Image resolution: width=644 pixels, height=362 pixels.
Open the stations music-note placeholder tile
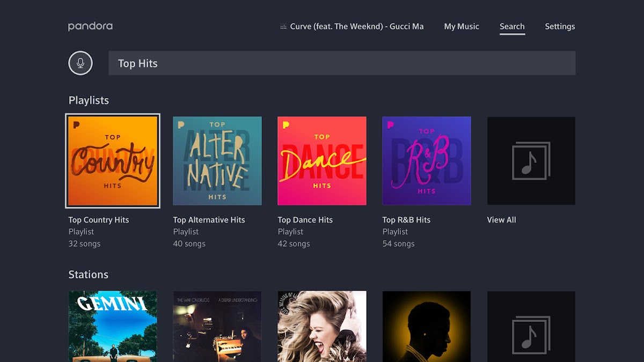[531, 327]
